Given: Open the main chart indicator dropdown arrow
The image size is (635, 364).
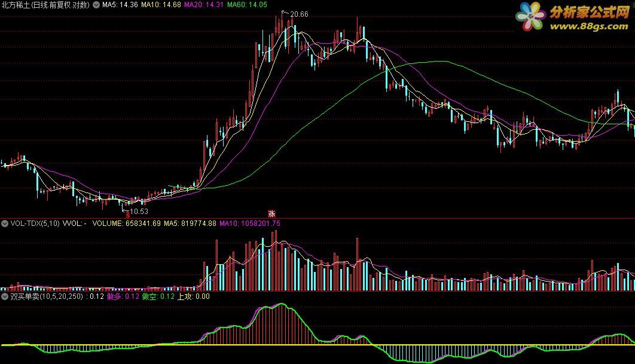Looking at the screenshot, I should pyautogui.click(x=96, y=5).
